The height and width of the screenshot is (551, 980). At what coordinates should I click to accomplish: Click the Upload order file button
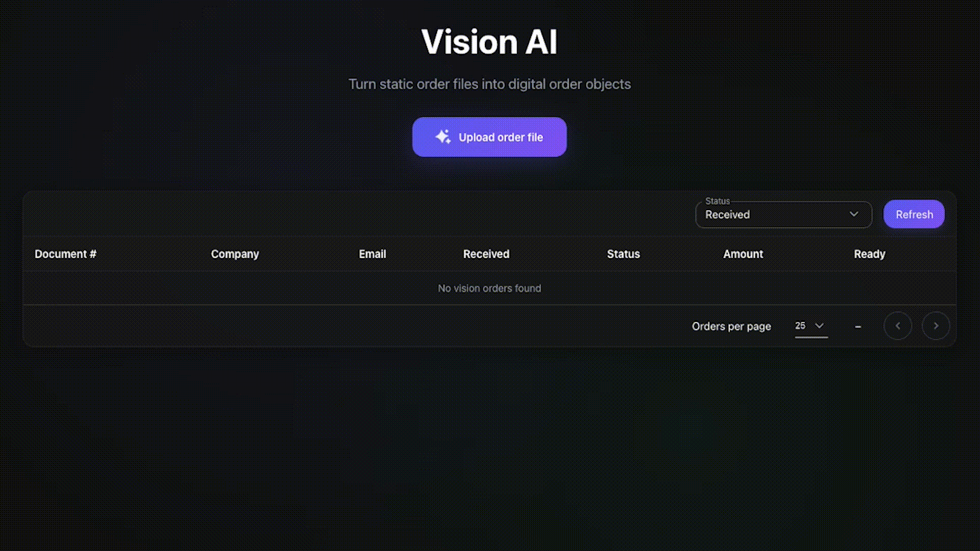[489, 137]
